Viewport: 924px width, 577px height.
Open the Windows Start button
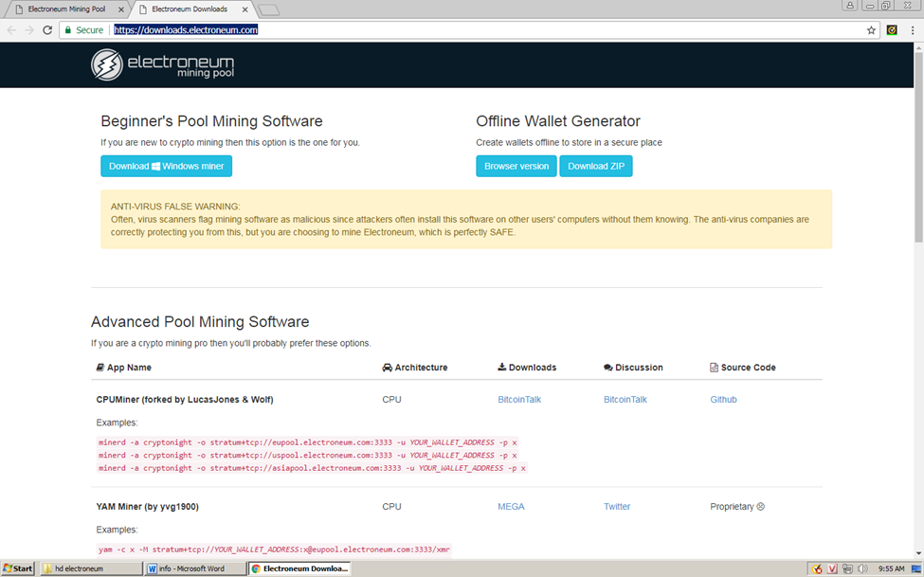pos(18,568)
